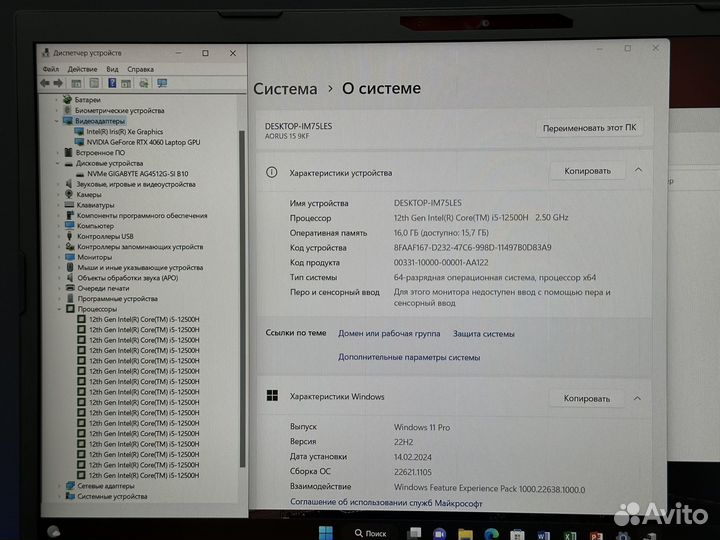
Task: Click the Очереди печати printer icon
Action: click(x=70, y=288)
